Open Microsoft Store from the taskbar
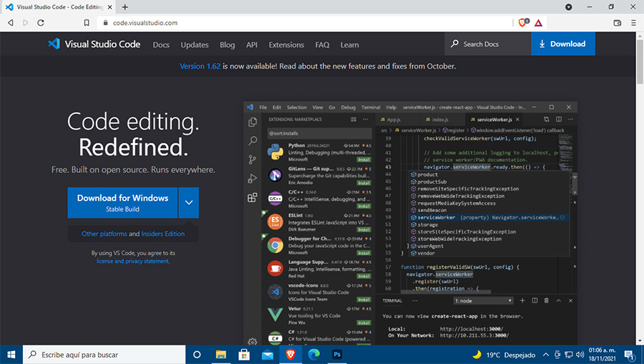The image size is (644, 364). (x=244, y=355)
